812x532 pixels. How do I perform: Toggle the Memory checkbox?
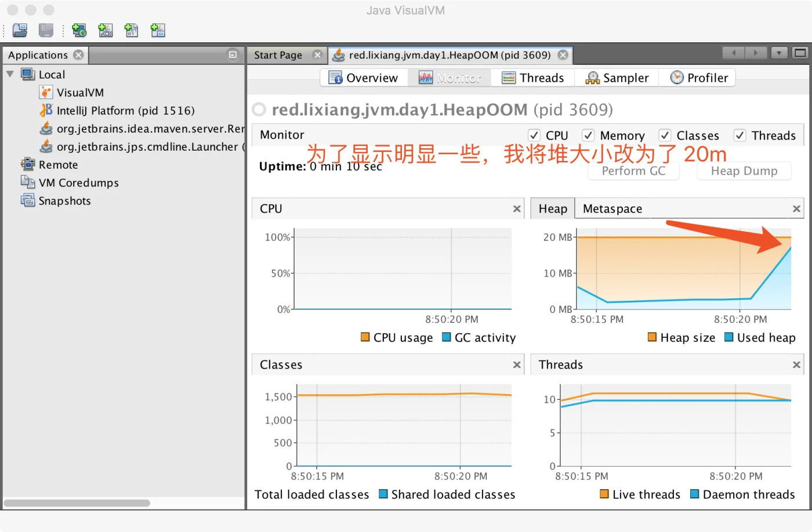pos(588,135)
